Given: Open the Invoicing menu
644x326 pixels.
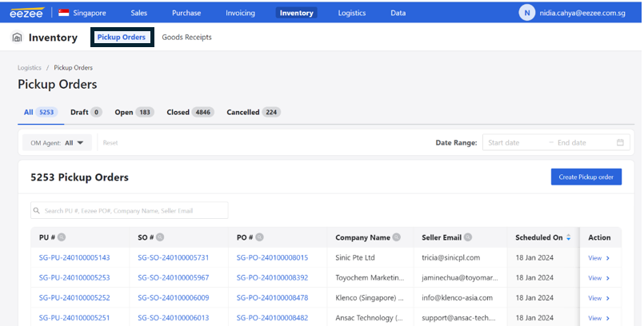Looking at the screenshot, I should (x=240, y=13).
